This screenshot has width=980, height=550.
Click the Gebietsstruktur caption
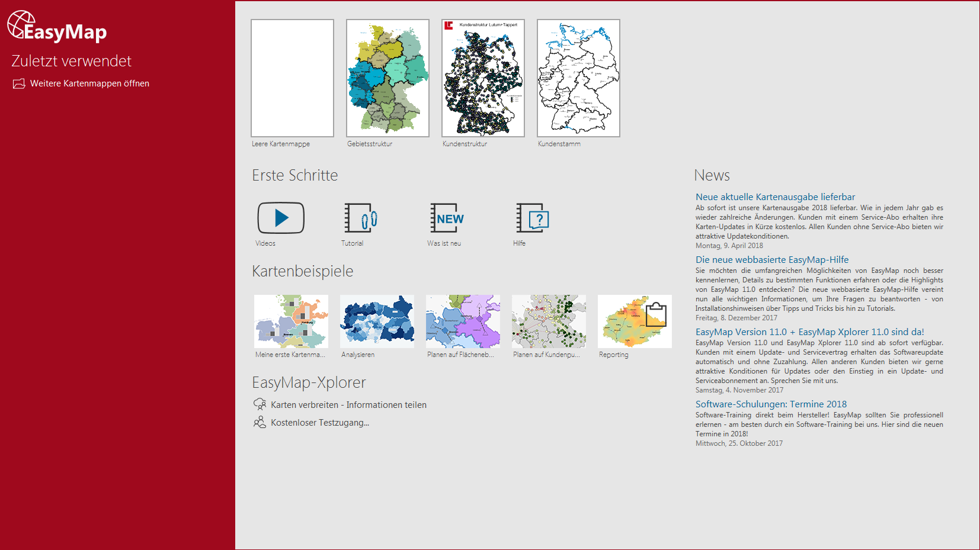[x=370, y=144]
